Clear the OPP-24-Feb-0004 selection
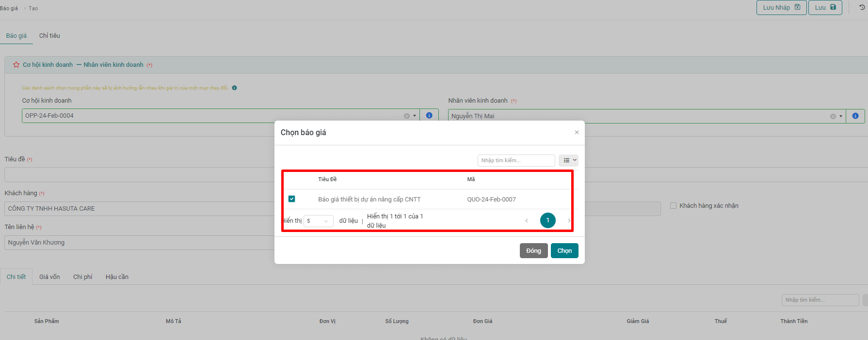This screenshot has width=868, height=340. click(x=406, y=116)
